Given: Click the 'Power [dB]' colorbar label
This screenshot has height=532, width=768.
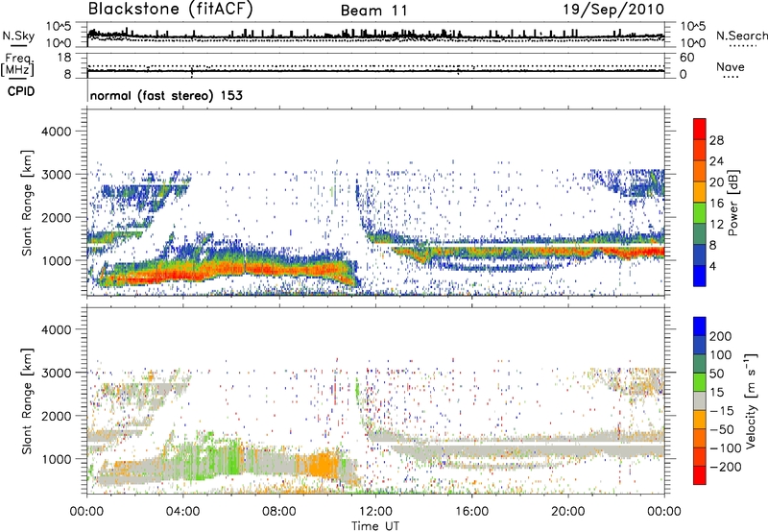Looking at the screenshot, I should 732,203.
